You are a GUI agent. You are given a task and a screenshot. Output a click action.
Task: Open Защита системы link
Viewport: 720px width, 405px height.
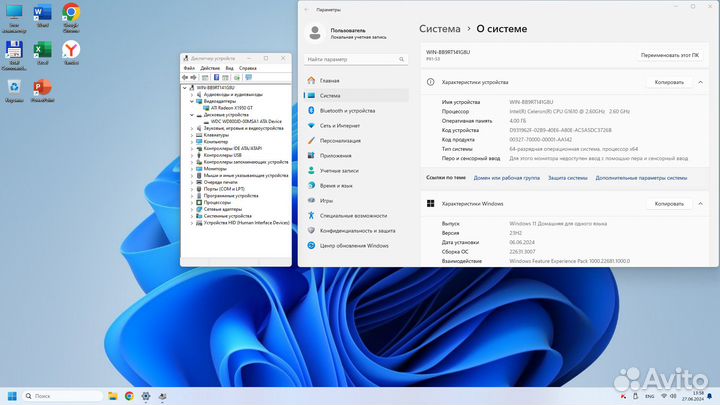tap(568, 178)
